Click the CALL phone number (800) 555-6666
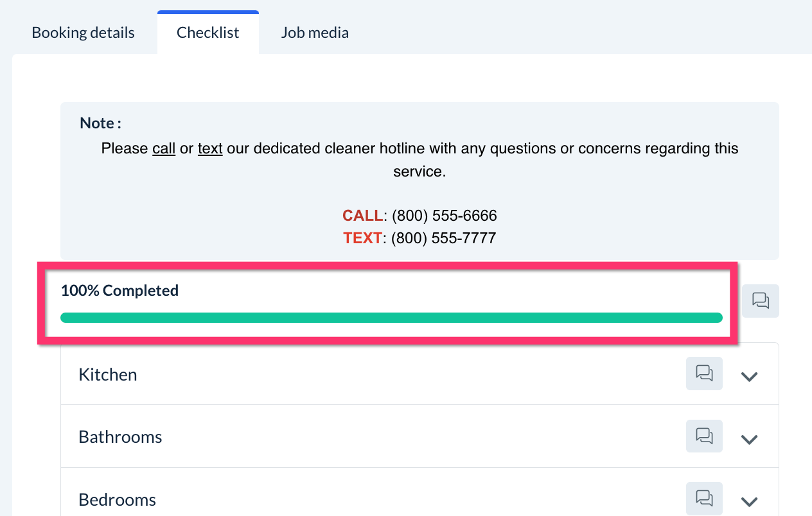812x516 pixels. click(444, 216)
